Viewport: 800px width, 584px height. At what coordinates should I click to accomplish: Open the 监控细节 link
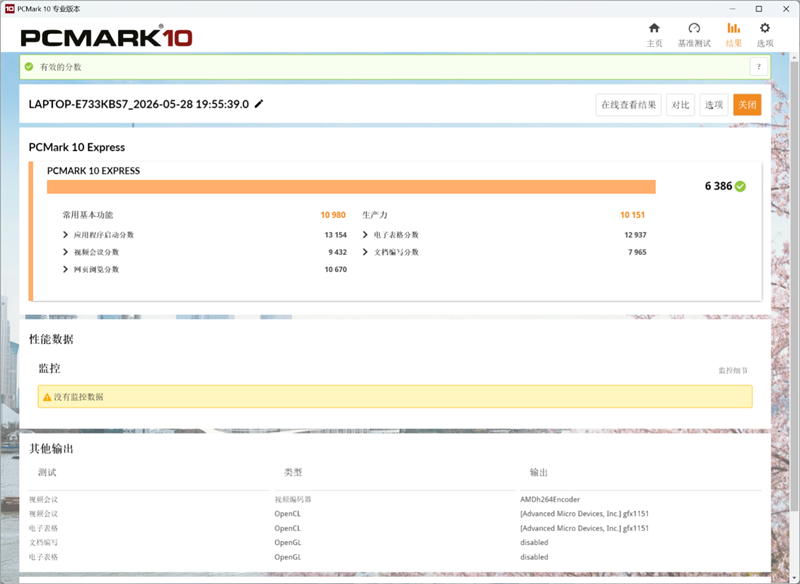click(x=733, y=371)
